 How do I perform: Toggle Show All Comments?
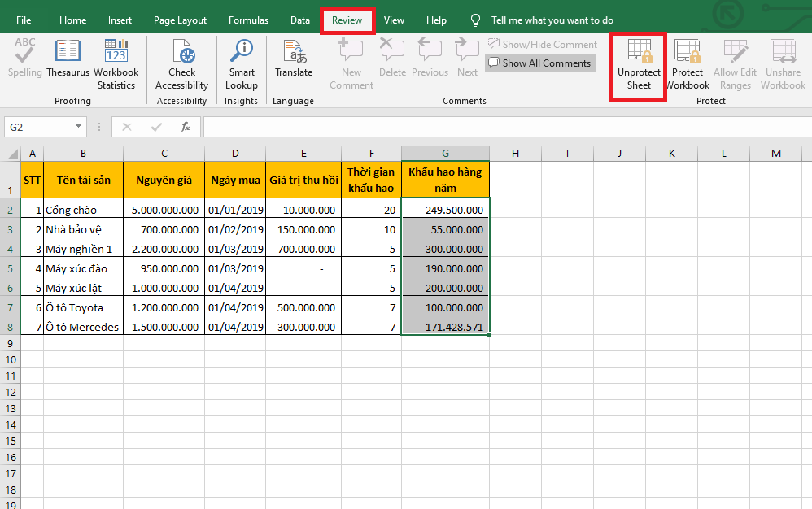540,63
